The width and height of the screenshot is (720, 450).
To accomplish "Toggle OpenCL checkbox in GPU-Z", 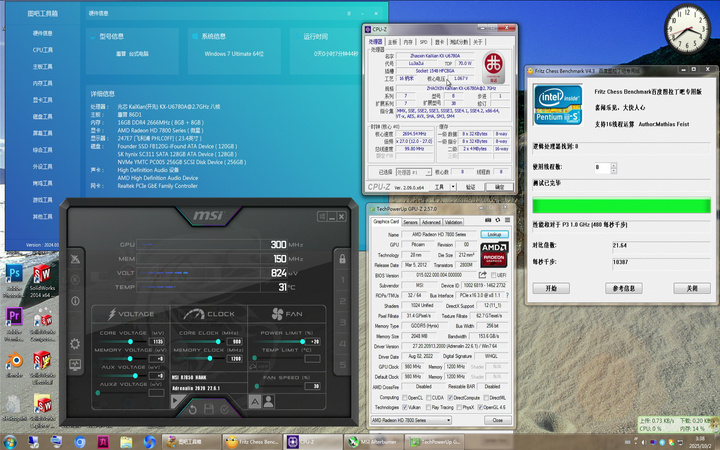I will pyautogui.click(x=405, y=398).
